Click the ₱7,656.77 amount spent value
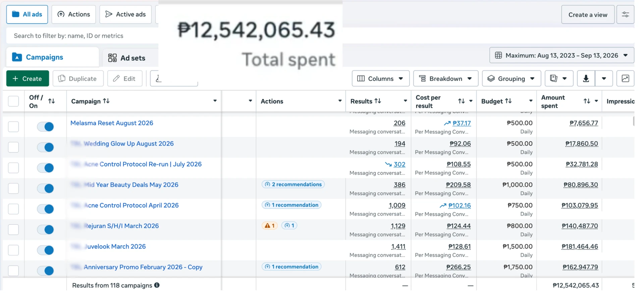The image size is (644, 293). [584, 123]
